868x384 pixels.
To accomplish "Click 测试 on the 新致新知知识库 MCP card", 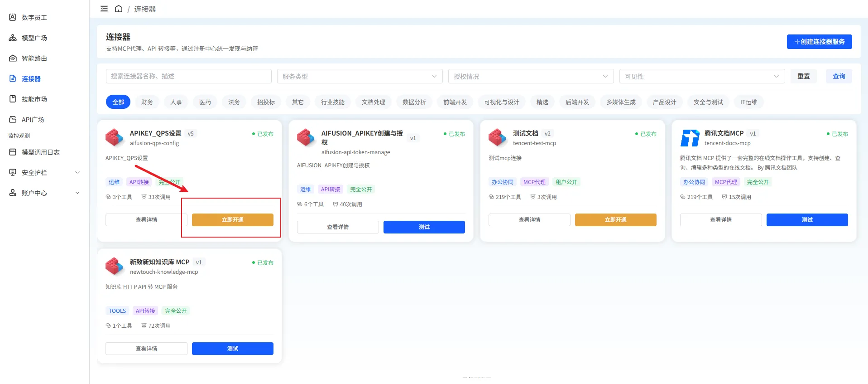I will pos(233,349).
